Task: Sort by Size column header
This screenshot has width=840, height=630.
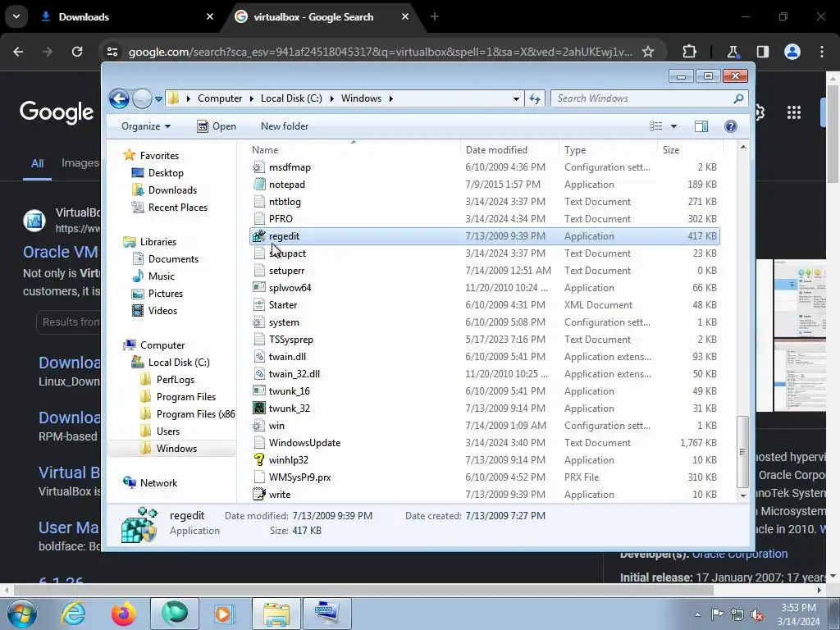Action: pos(690,150)
